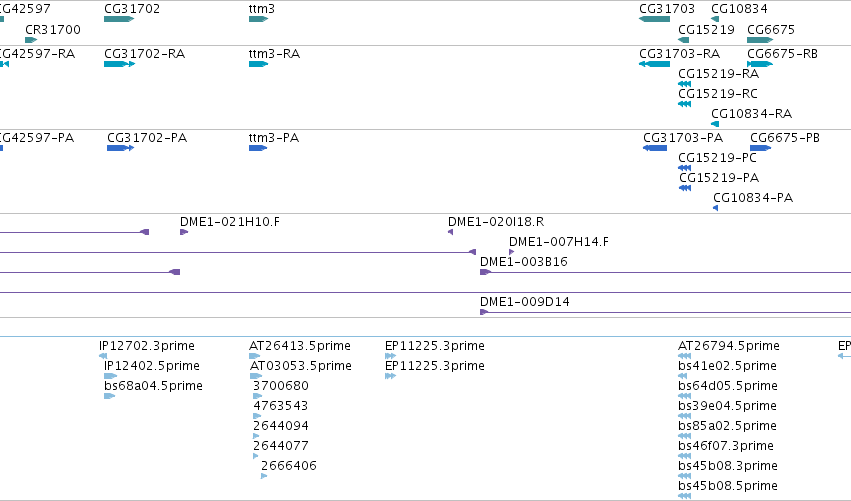Click the ttm3-PA protein glyph

258,148
